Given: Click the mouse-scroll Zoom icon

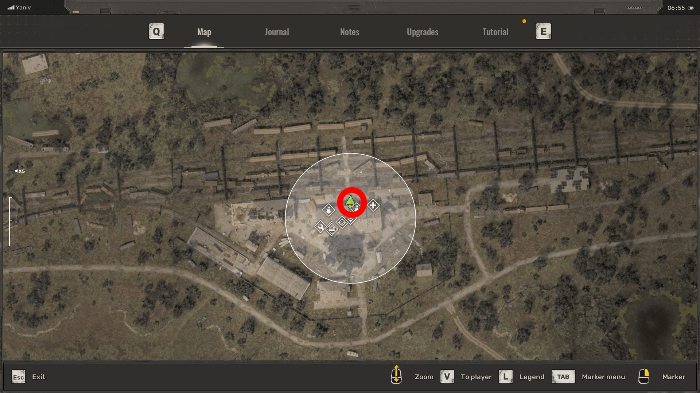Looking at the screenshot, I should [396, 375].
